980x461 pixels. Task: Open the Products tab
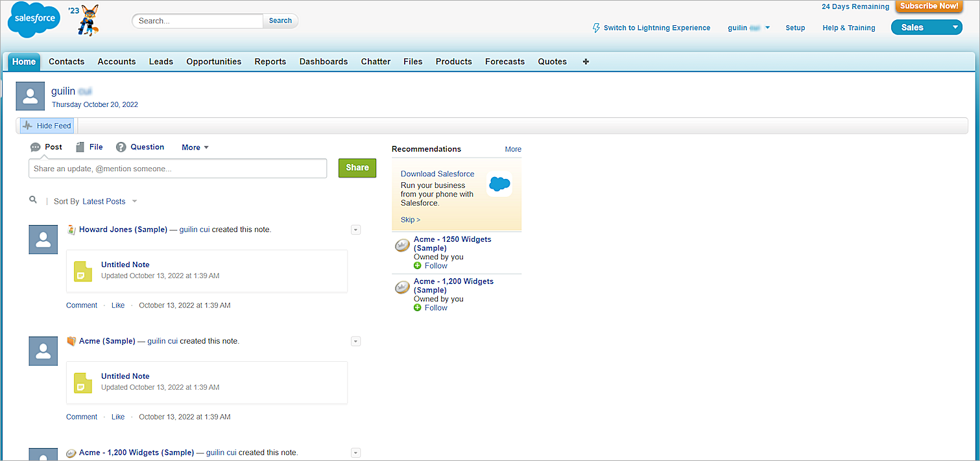(454, 62)
